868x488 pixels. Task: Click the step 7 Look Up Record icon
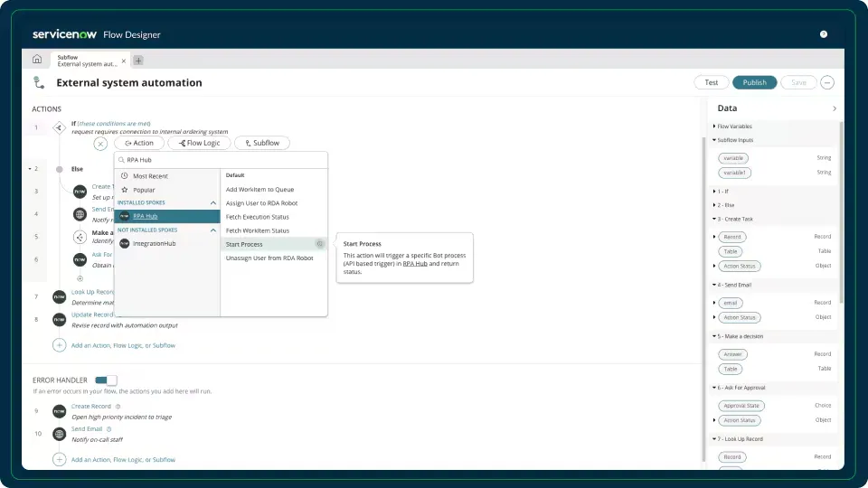coord(60,297)
